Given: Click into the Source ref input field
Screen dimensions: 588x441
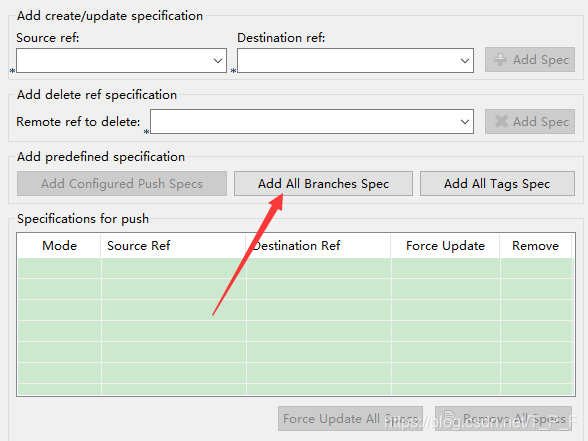Looking at the screenshot, I should point(122,60).
